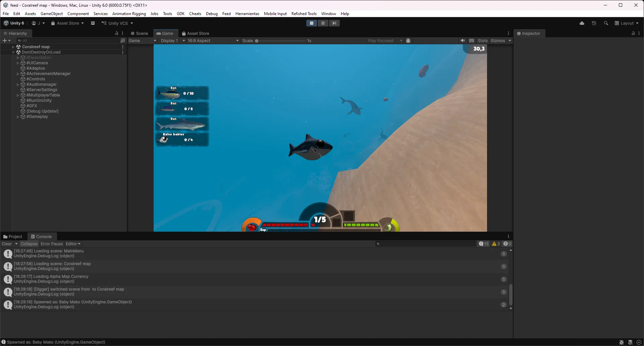
Task: Open Unity cloud services icon
Action: tap(582, 23)
